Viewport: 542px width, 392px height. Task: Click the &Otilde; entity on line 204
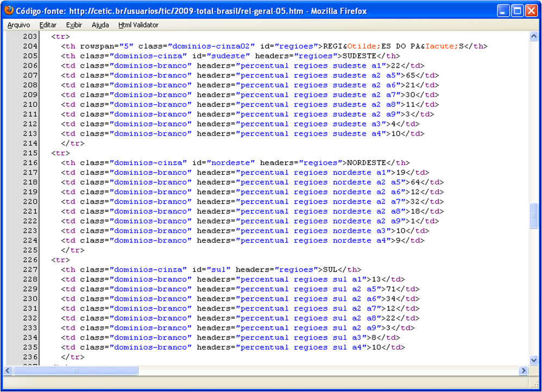(362, 46)
